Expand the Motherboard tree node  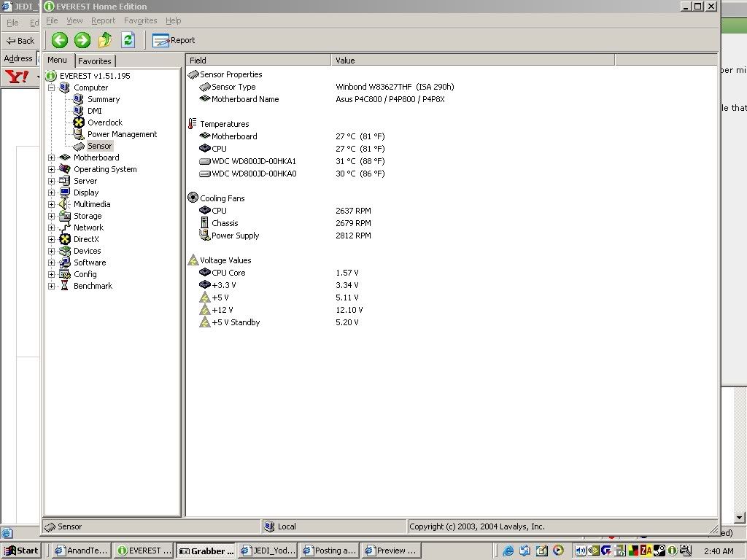[52, 157]
